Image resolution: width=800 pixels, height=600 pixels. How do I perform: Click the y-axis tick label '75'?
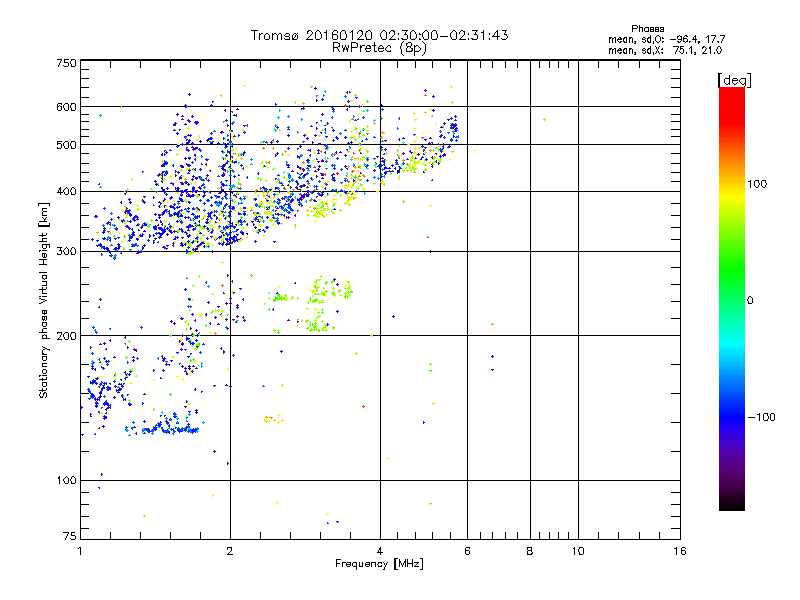[x=70, y=536]
